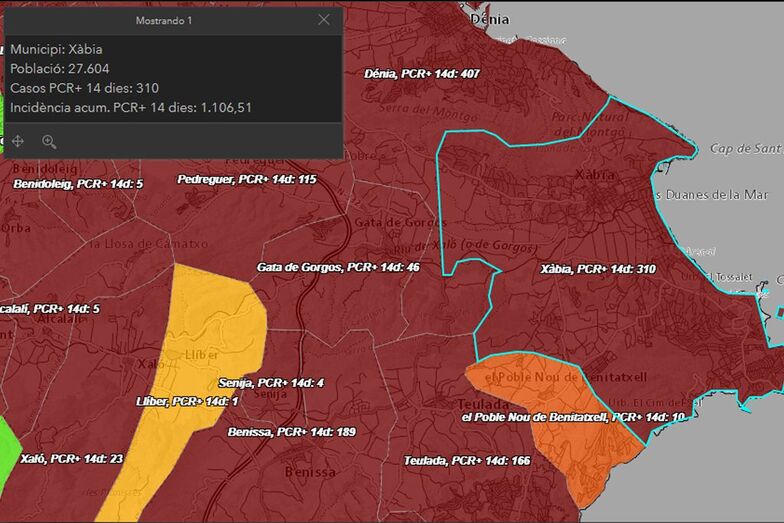Select the 'Dénia, PCR+ 14d: 407' label
This screenshot has height=523, width=784.
click(x=422, y=74)
